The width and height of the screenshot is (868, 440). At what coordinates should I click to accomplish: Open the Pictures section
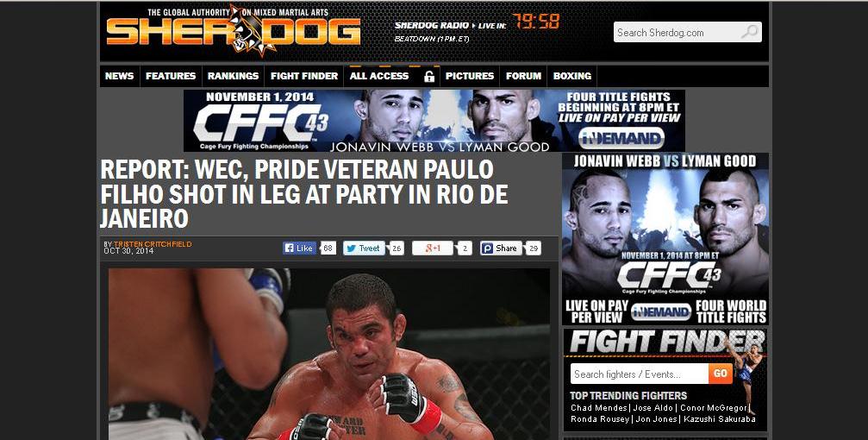click(470, 76)
